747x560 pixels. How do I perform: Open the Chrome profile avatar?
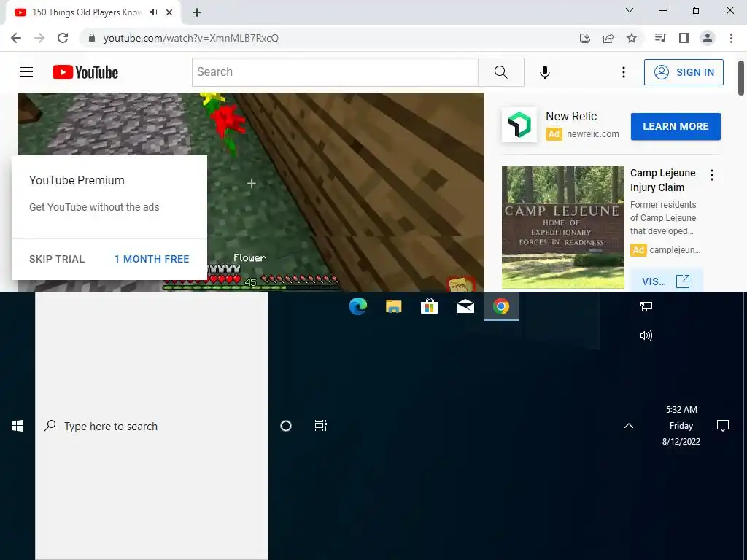pos(708,38)
